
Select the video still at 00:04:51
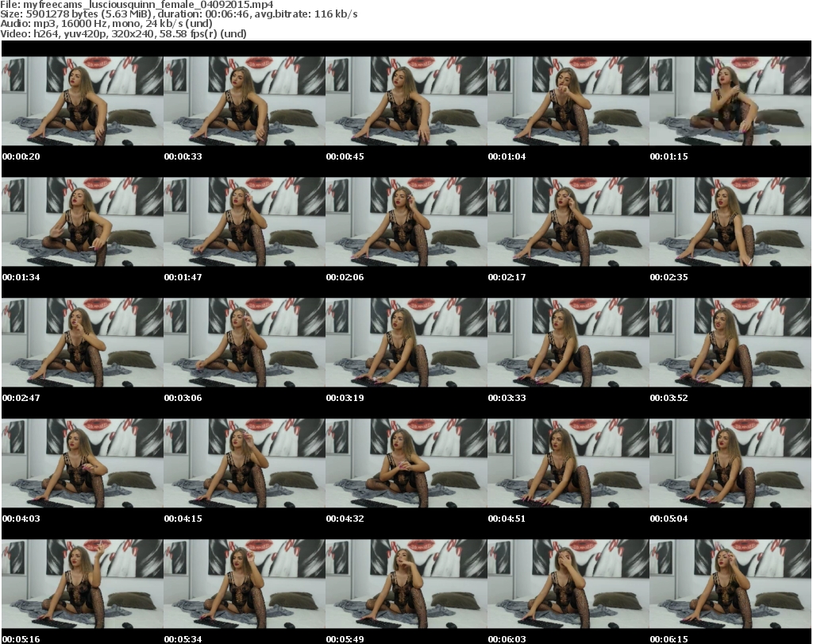coord(568,464)
